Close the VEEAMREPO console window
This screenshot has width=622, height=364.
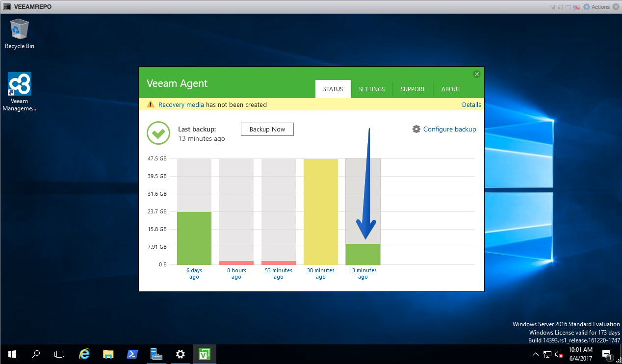click(616, 7)
